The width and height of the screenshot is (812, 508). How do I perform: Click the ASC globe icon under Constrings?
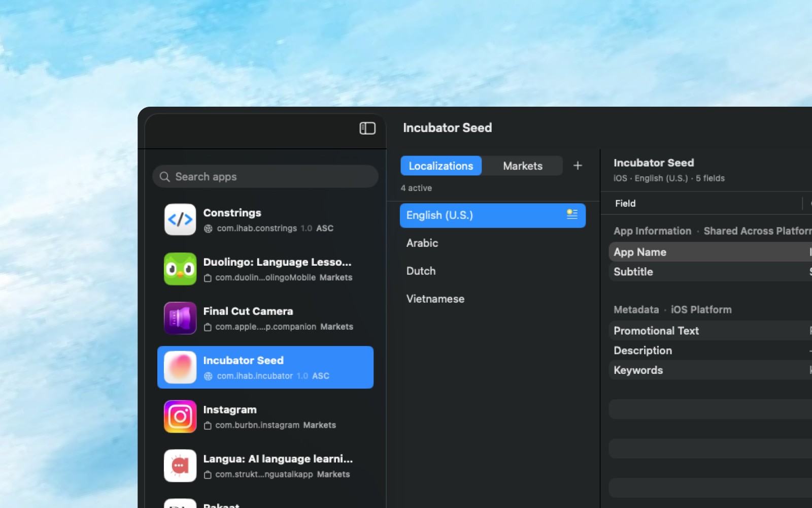(208, 229)
